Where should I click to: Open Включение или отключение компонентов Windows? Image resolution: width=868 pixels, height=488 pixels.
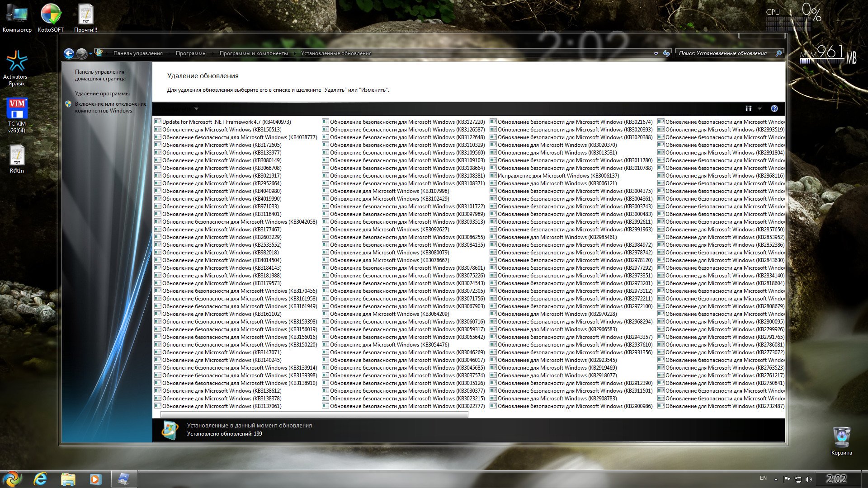[x=111, y=107]
